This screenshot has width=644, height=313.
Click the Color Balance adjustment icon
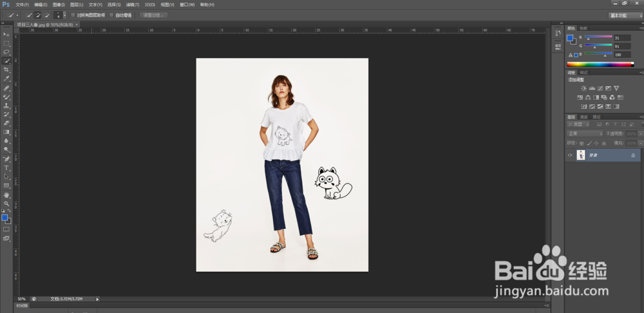click(x=588, y=97)
